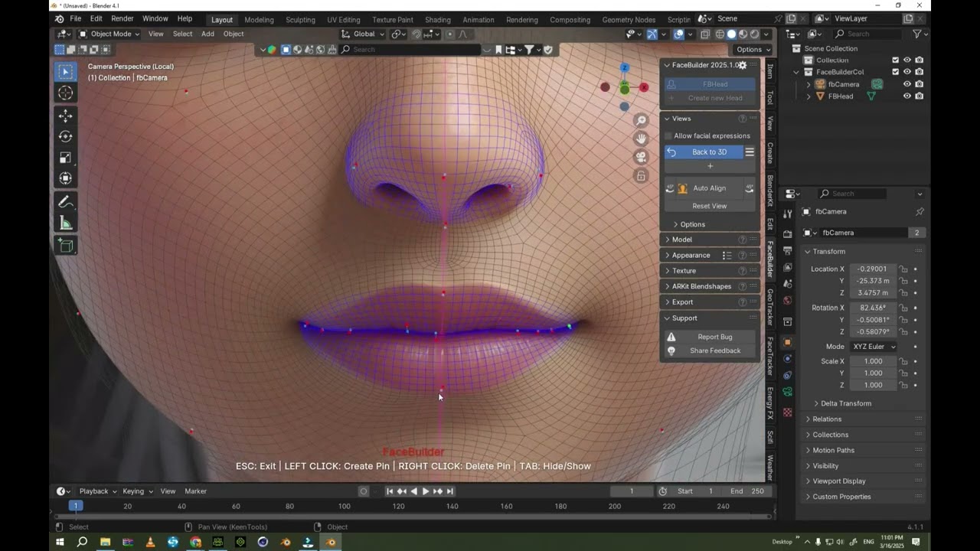The image size is (980, 551).
Task: Enable Allow facial expressions checkbox
Action: click(x=668, y=136)
